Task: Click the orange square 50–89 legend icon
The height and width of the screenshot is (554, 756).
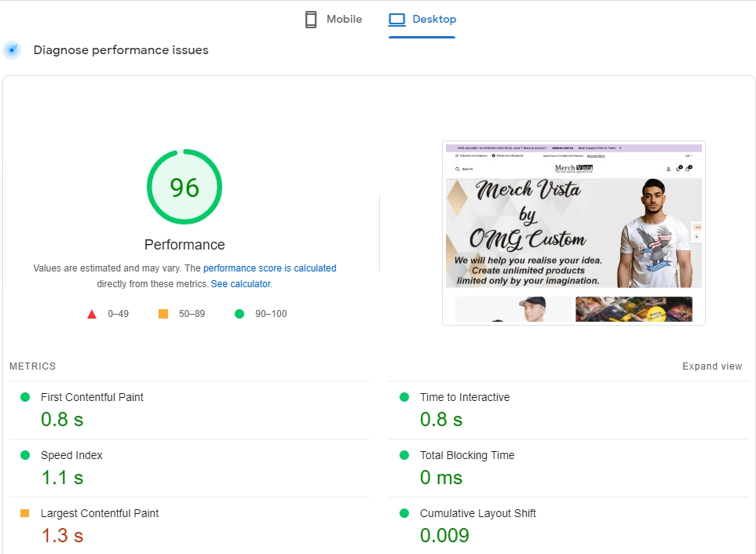Action: point(163,314)
